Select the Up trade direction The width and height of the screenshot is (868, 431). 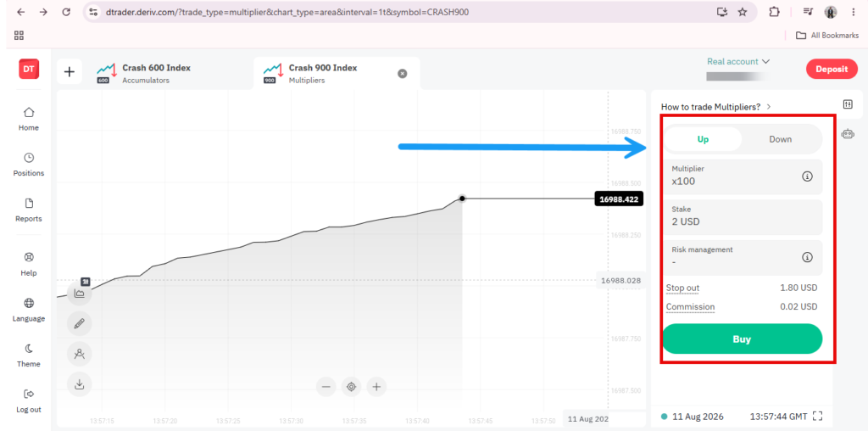point(703,139)
